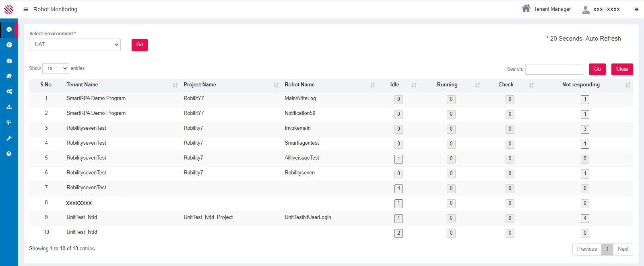Viewport: 644px width, 266px height.
Task: Click the sliders settings icon in sidebar
Action: pyautogui.click(x=9, y=123)
